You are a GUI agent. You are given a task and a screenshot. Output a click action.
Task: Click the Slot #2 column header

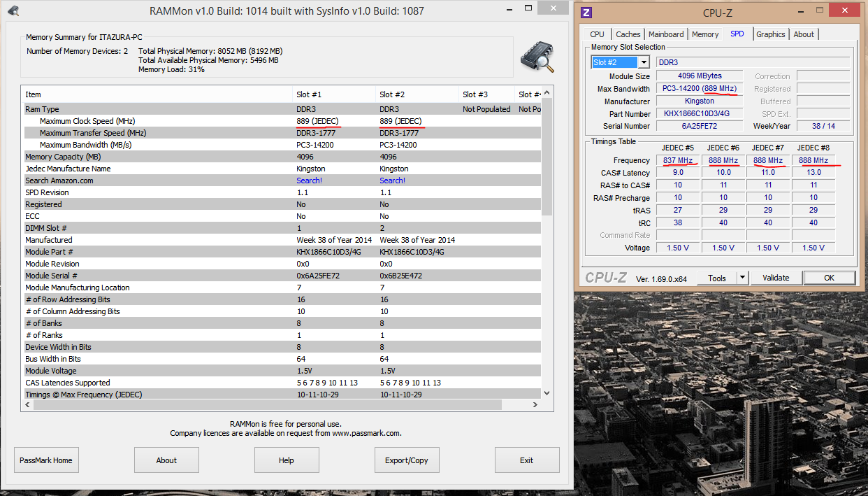417,94
